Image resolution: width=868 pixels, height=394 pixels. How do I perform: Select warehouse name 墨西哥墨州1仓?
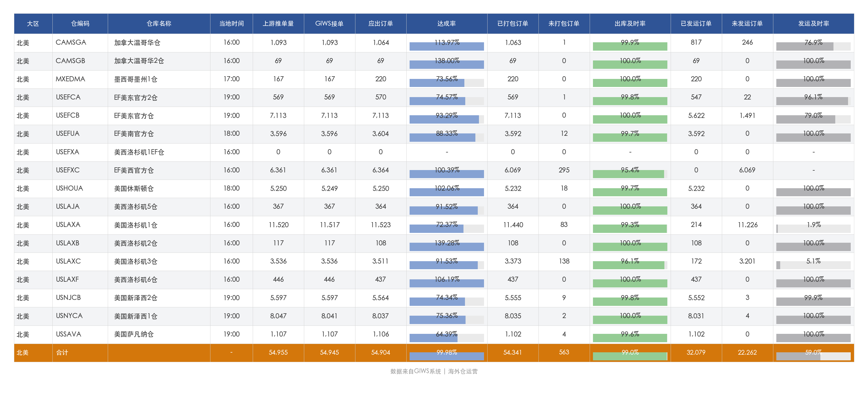tap(135, 79)
